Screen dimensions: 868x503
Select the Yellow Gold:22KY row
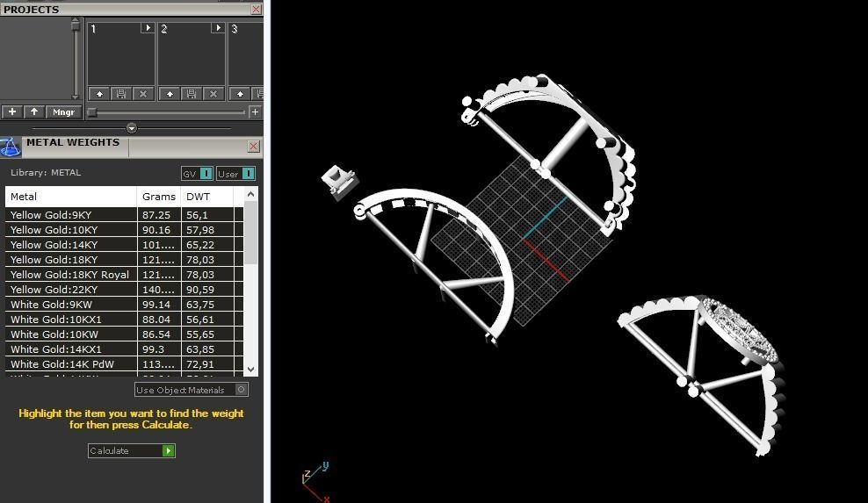[x=124, y=290]
